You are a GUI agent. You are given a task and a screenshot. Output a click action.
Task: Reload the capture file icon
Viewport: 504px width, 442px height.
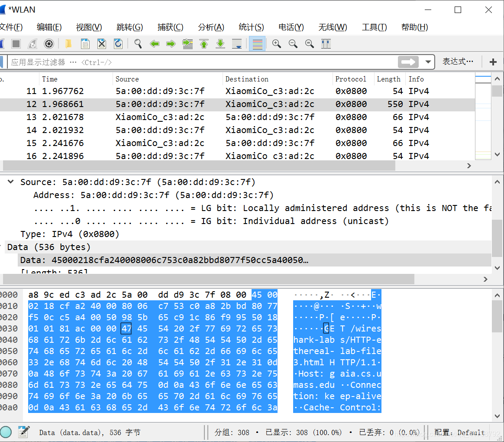pyautogui.click(x=118, y=44)
